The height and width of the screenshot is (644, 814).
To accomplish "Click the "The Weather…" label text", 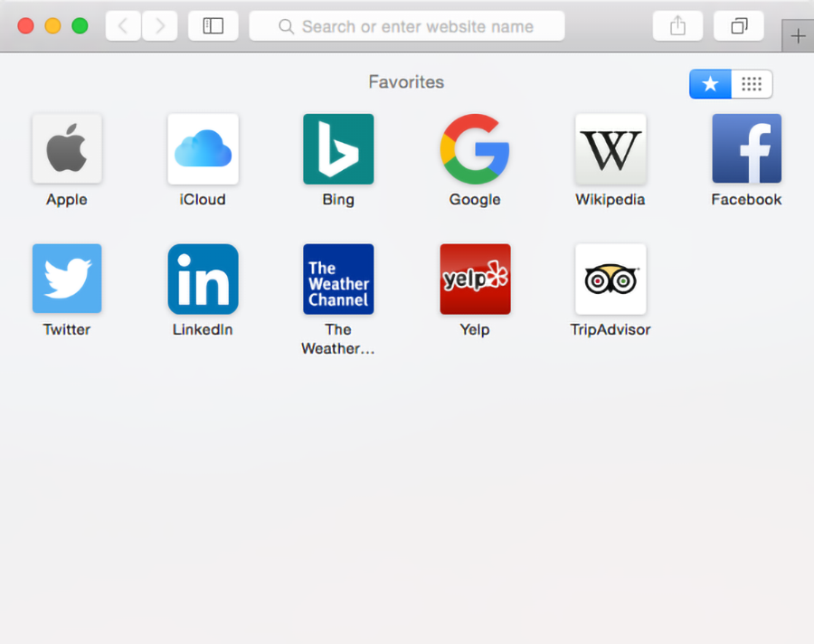I will (338, 338).
